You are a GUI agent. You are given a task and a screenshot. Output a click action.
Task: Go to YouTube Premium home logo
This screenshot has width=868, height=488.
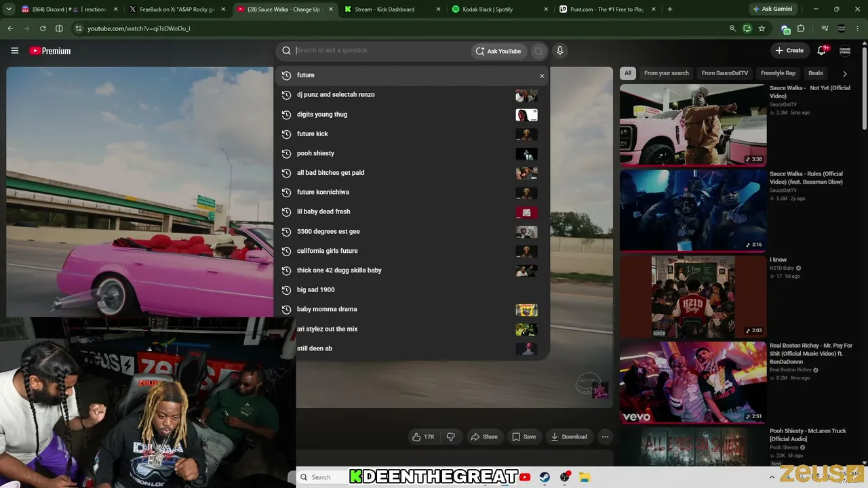50,51
